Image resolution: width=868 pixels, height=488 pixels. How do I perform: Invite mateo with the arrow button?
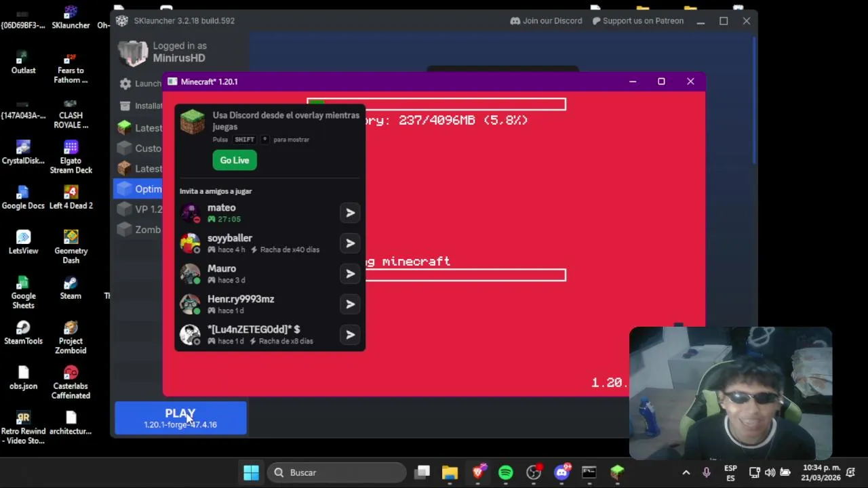350,213
